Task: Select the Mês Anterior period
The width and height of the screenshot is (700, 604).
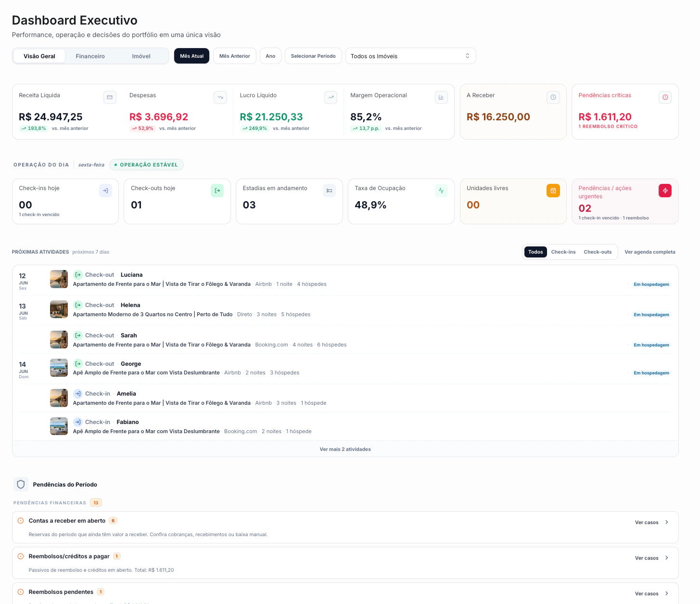Action: point(235,56)
